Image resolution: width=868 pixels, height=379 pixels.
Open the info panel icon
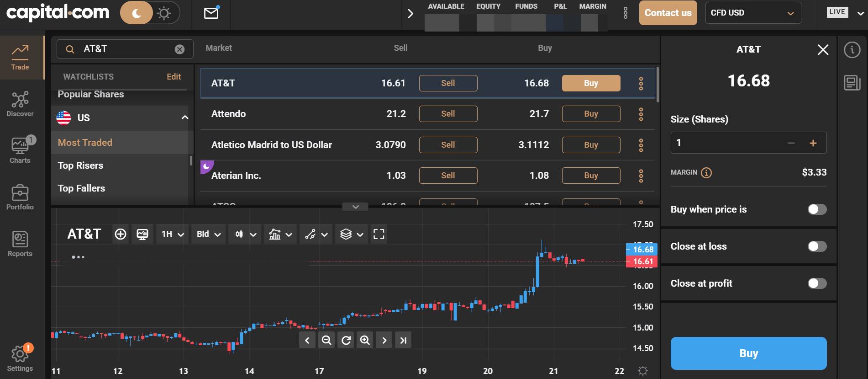point(852,49)
